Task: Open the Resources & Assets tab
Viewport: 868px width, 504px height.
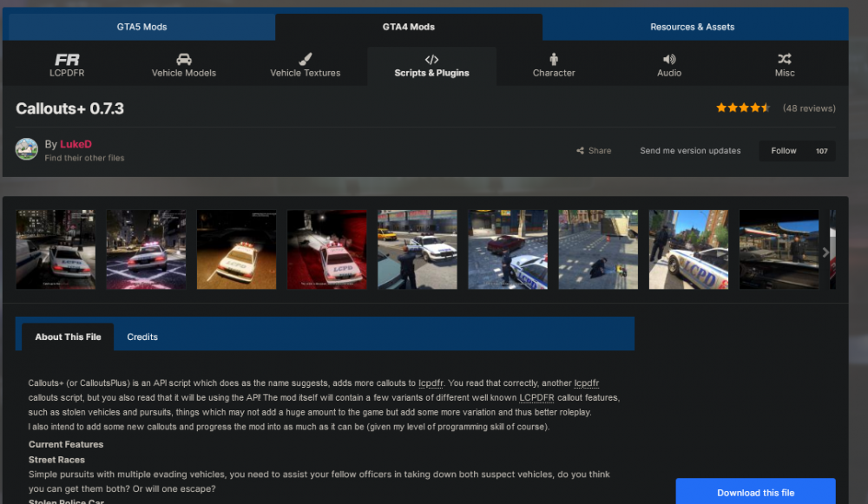Action: (x=692, y=27)
